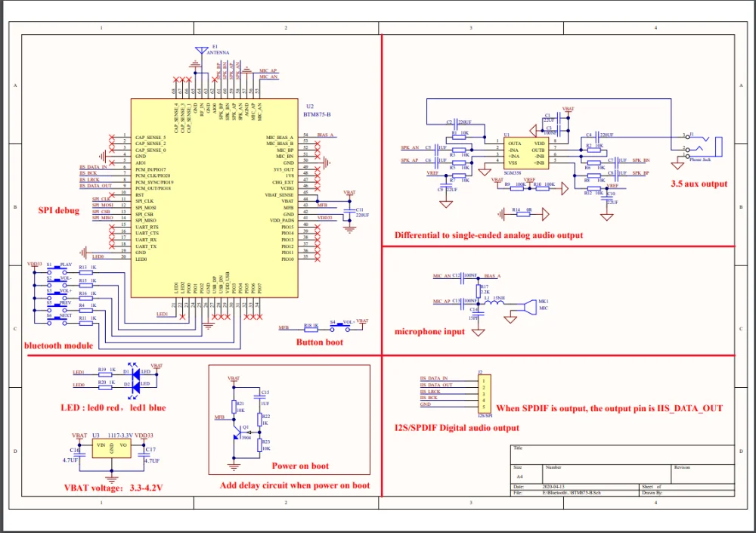Viewport: 756px width, 533px height.
Task: Click the MK1 MIC microphone symbol
Action: tap(531, 307)
